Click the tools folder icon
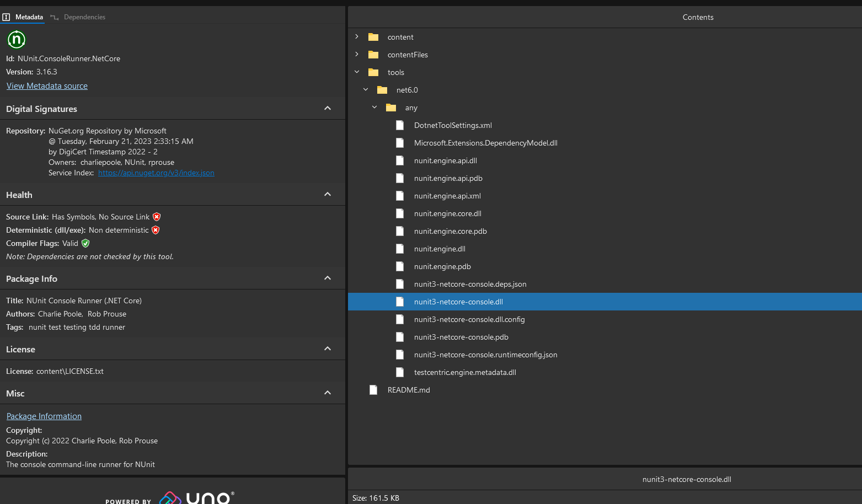 point(374,72)
